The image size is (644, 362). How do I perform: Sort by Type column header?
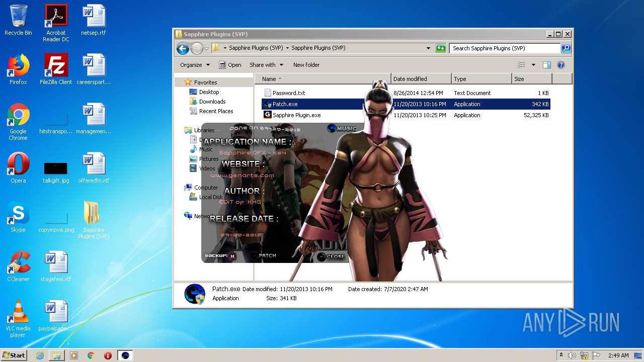click(x=481, y=79)
